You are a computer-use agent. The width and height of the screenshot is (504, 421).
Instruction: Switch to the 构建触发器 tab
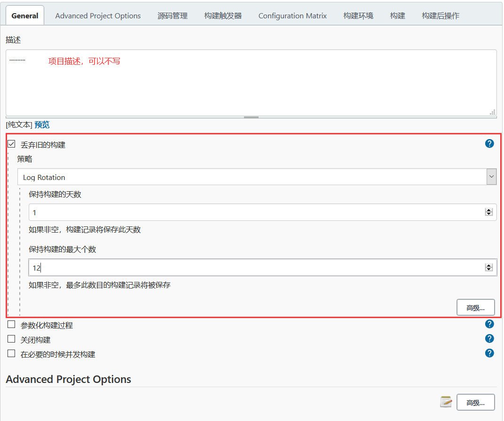223,16
